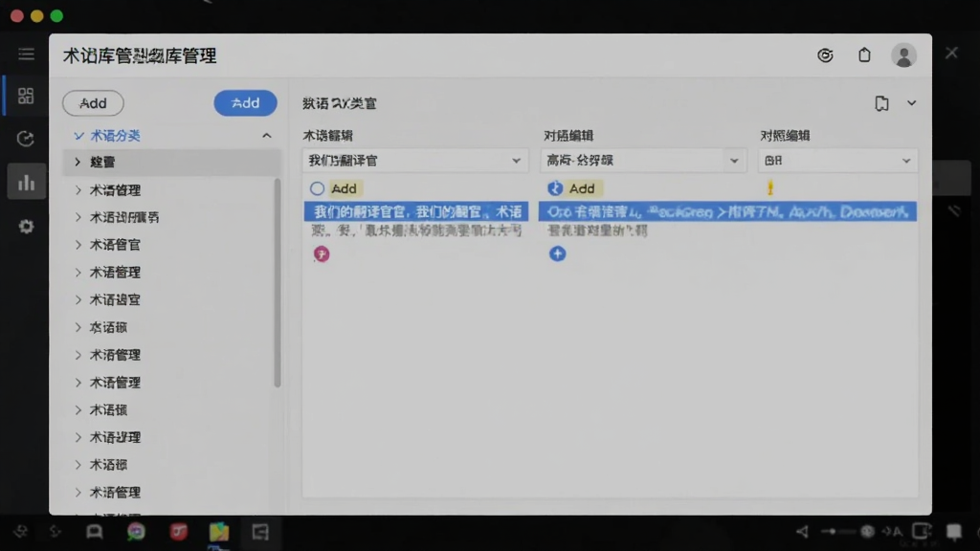Open the yellow app icon in the taskbar
Screen dimensions: 980x551
[219, 532]
